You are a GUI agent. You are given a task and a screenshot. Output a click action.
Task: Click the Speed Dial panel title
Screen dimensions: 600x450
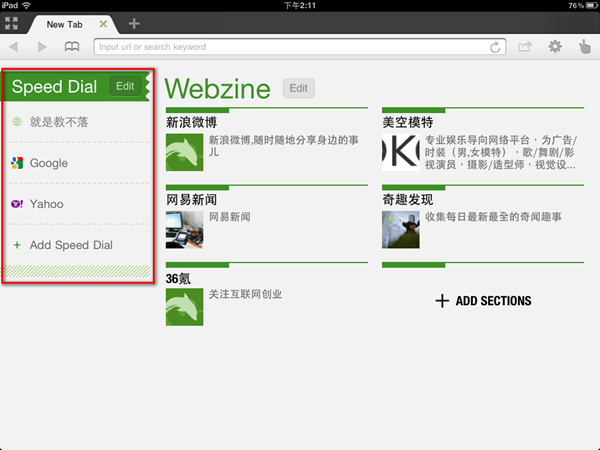tap(54, 86)
